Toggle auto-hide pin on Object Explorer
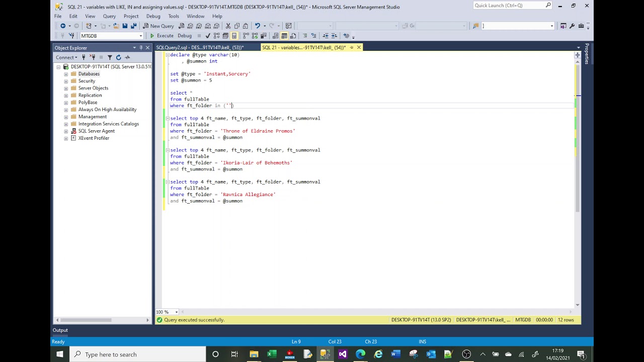 pyautogui.click(x=141, y=48)
